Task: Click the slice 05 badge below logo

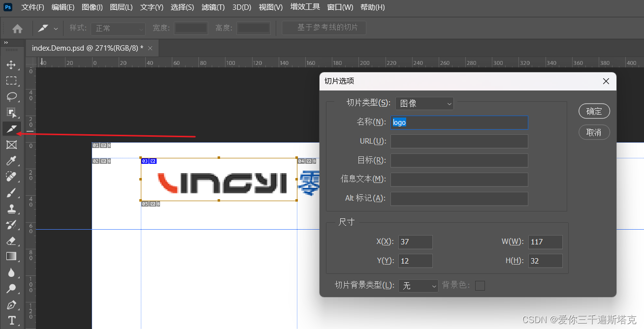Action: (150, 204)
